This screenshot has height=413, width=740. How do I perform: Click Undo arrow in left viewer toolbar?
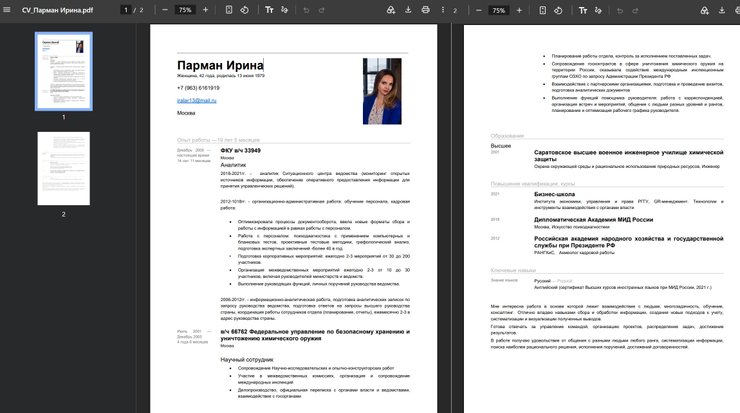pyautogui.click(x=306, y=10)
